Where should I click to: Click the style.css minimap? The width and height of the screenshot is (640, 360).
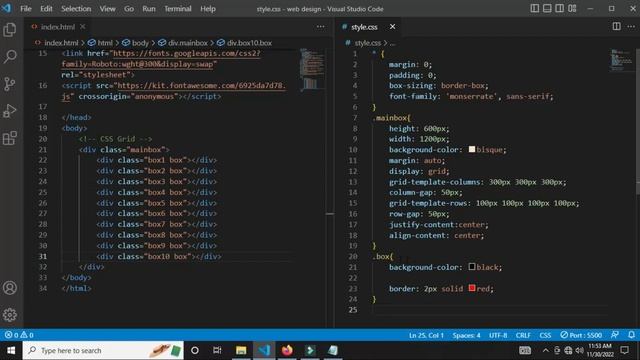point(622,60)
